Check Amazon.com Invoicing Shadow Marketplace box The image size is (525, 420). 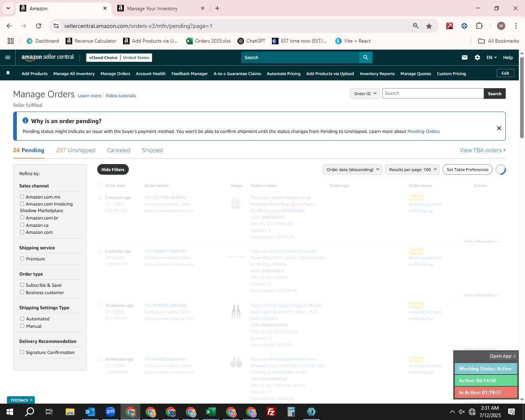[22, 203]
